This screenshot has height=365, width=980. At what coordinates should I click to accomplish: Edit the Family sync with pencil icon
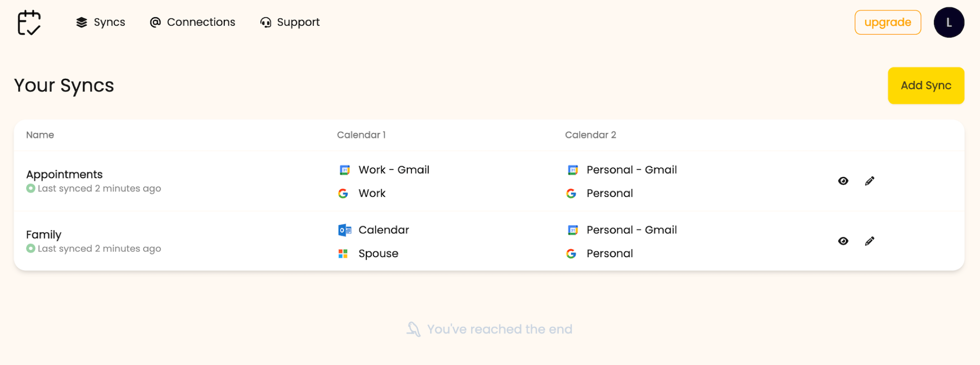click(870, 241)
